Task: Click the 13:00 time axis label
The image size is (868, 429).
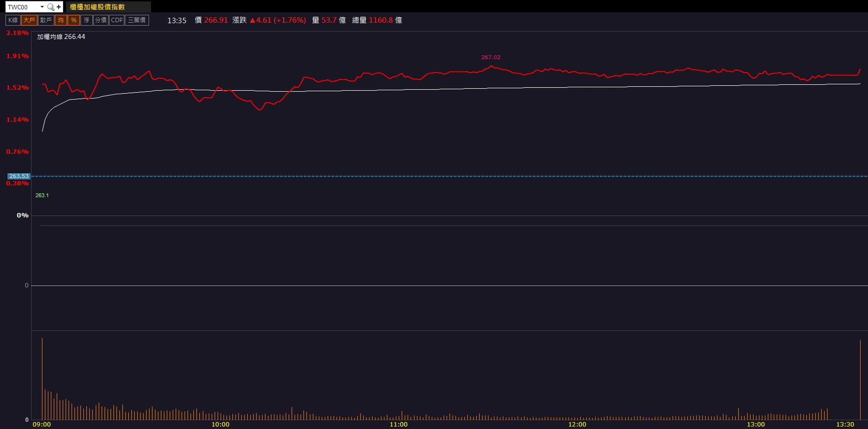Action: [x=756, y=425]
